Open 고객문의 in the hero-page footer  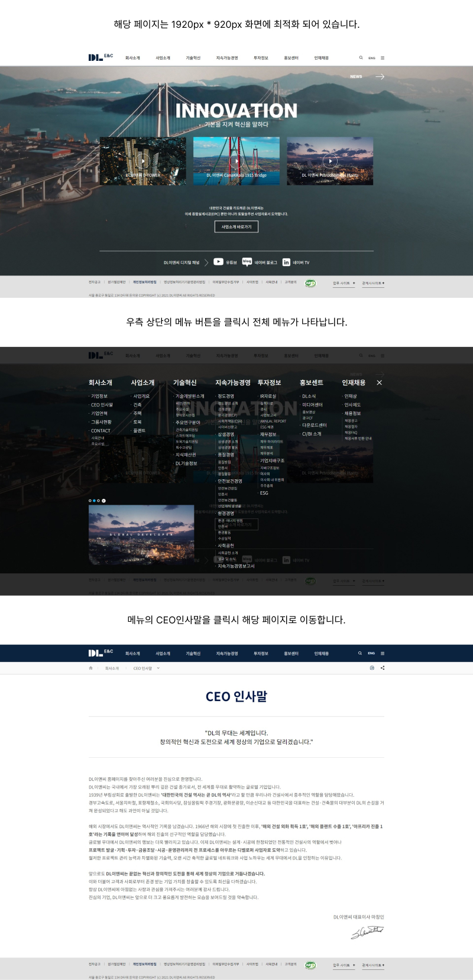[x=290, y=283]
